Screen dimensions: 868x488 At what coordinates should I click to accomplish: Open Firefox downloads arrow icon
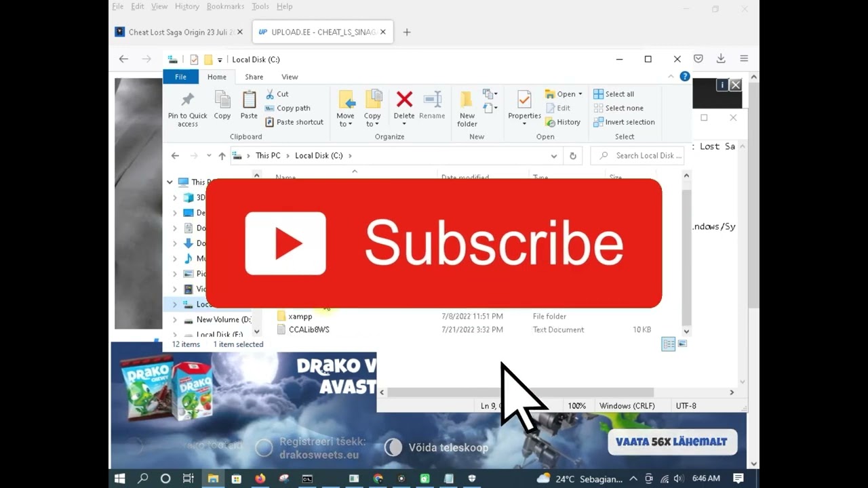[x=721, y=59]
